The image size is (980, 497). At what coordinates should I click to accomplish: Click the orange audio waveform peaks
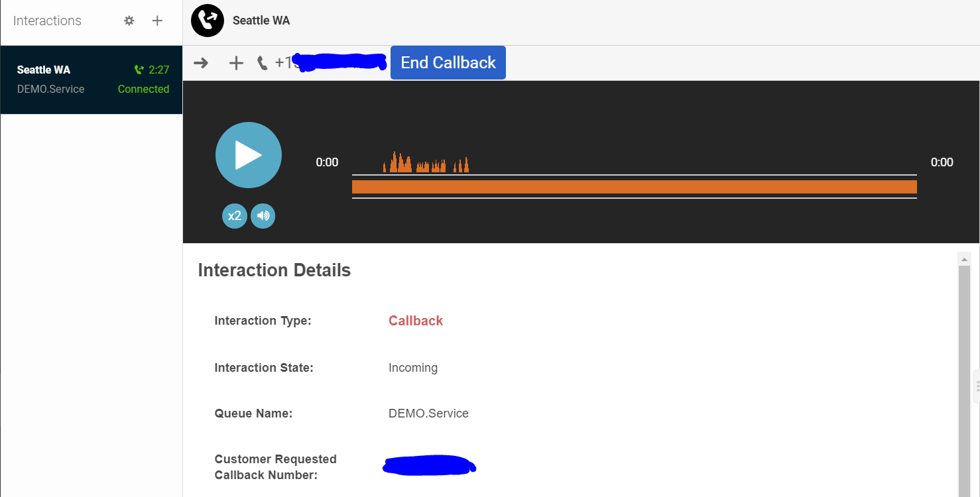(426, 164)
